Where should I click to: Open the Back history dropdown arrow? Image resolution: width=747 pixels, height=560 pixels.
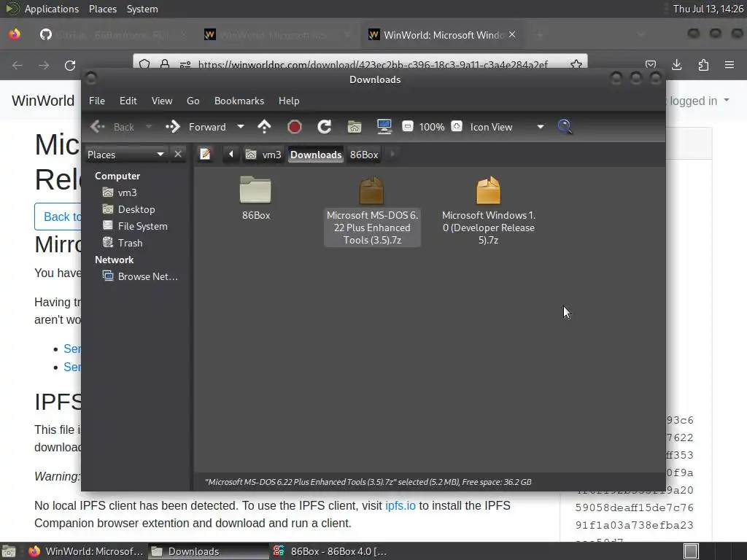tap(149, 127)
